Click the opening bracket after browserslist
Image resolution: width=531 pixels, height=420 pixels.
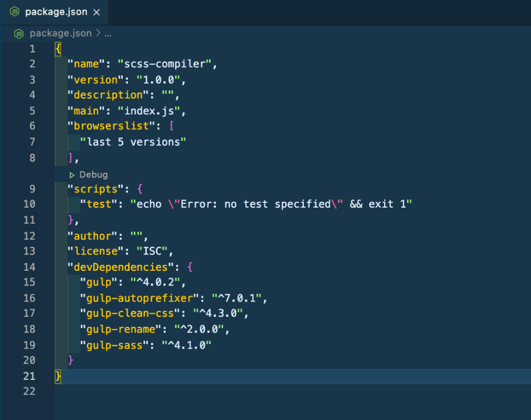pyautogui.click(x=171, y=126)
